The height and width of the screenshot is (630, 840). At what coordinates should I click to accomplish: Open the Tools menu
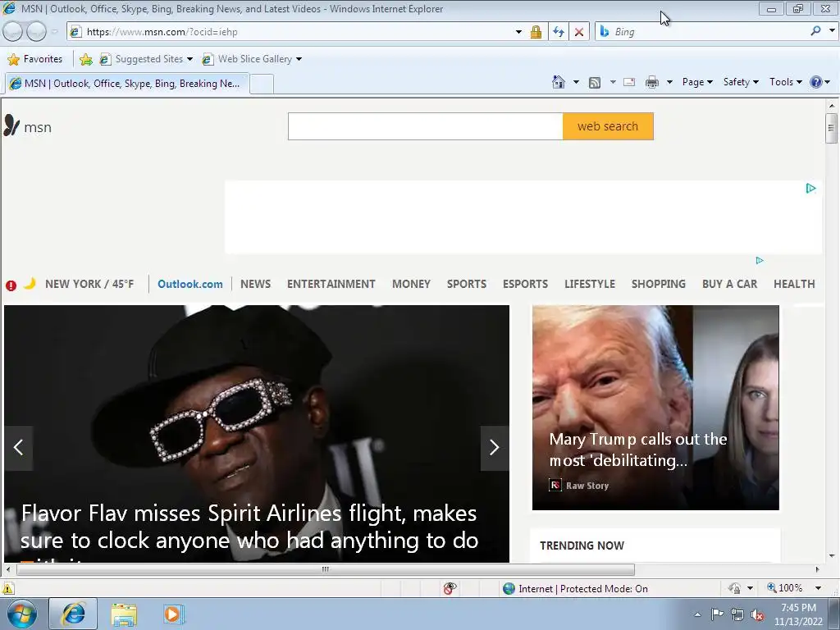point(785,82)
